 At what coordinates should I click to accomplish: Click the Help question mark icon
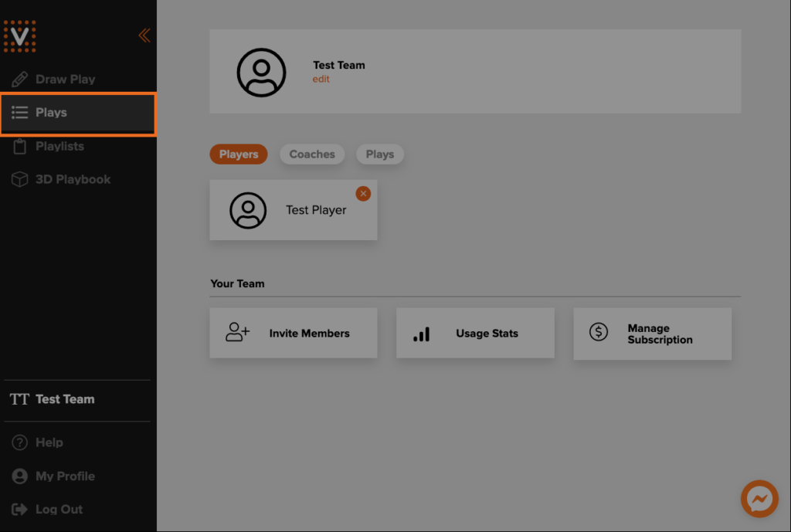(19, 442)
